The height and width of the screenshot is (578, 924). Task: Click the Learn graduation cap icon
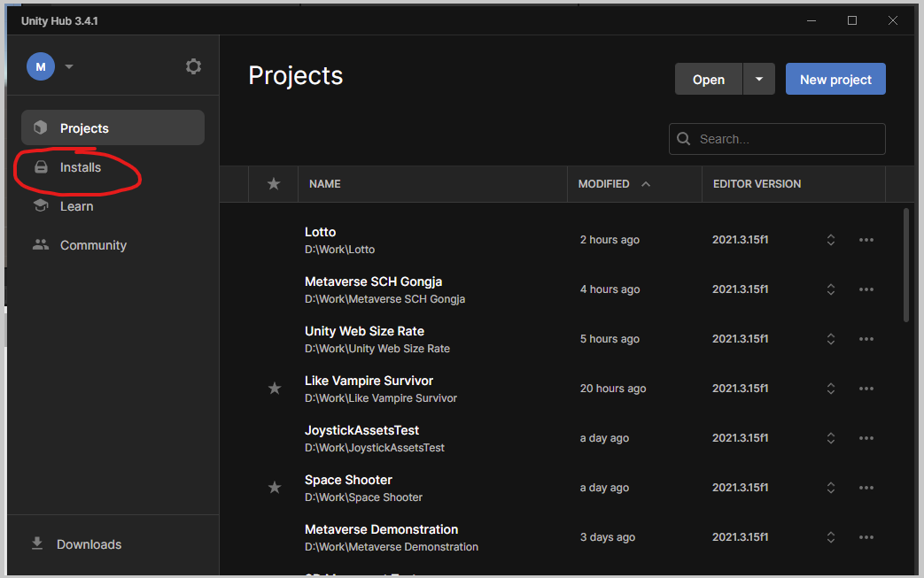tap(41, 205)
